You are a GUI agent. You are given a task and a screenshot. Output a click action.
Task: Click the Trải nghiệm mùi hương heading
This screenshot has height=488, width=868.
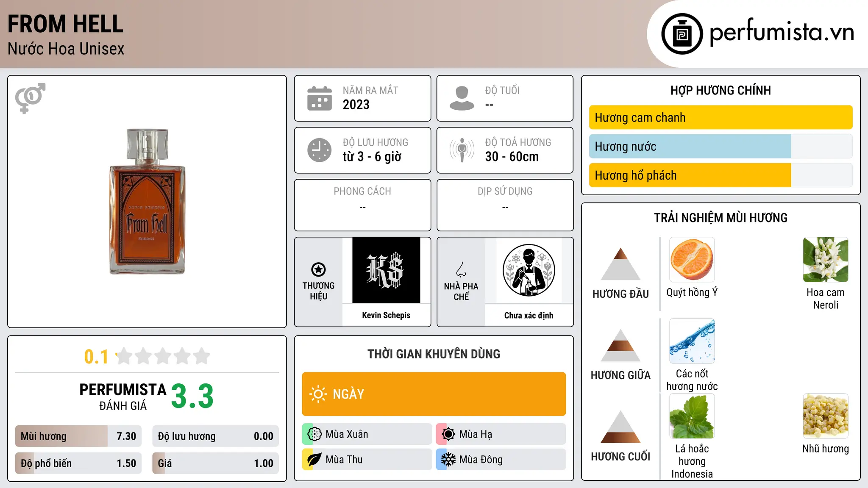[721, 218]
